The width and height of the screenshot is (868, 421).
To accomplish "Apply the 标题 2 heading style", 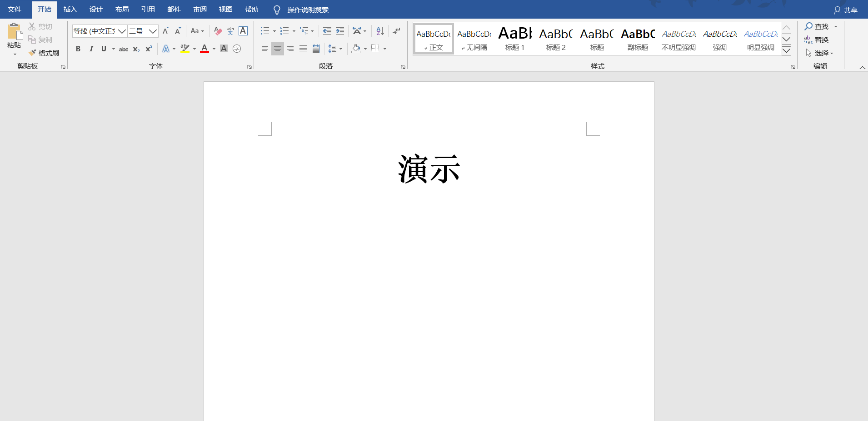I will pyautogui.click(x=556, y=39).
